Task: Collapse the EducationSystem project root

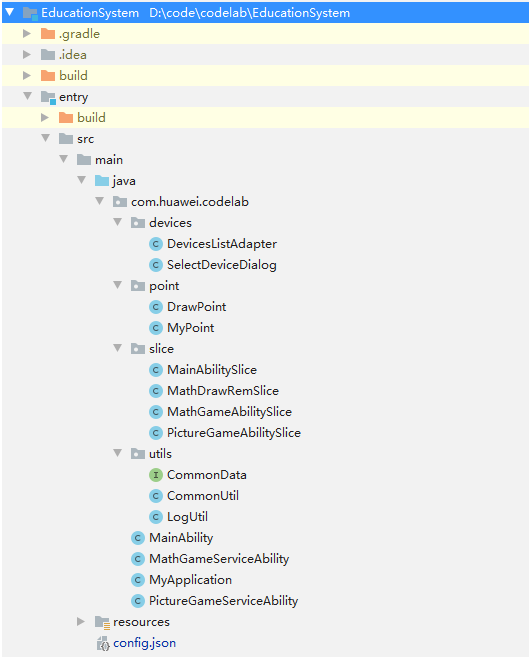Action: pyautogui.click(x=10, y=12)
